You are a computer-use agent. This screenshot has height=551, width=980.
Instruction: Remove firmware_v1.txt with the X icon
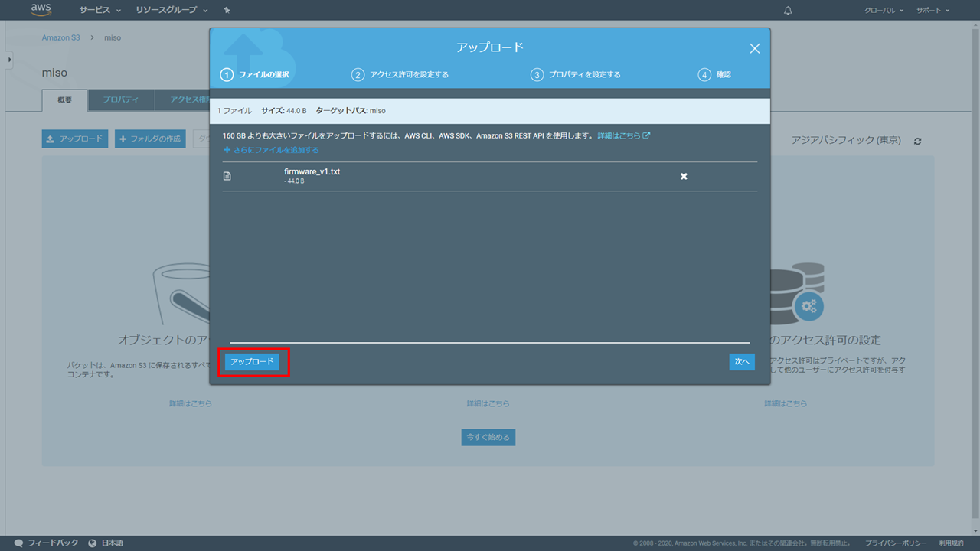point(684,176)
